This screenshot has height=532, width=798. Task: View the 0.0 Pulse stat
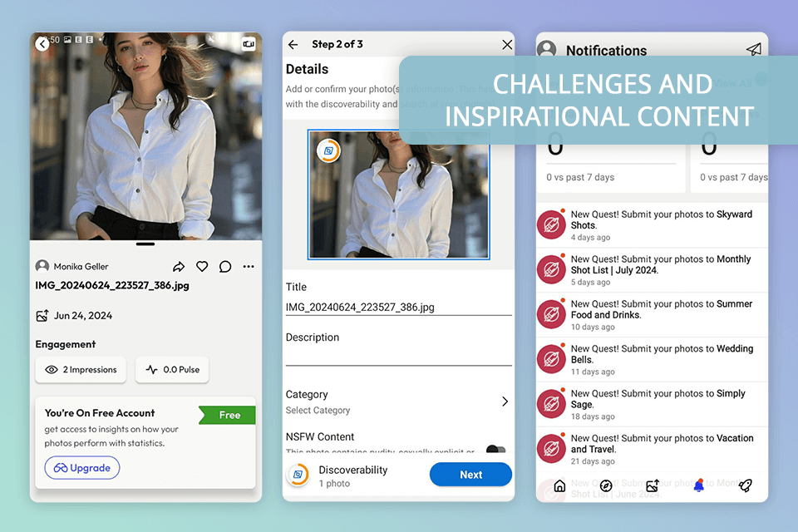coord(172,370)
